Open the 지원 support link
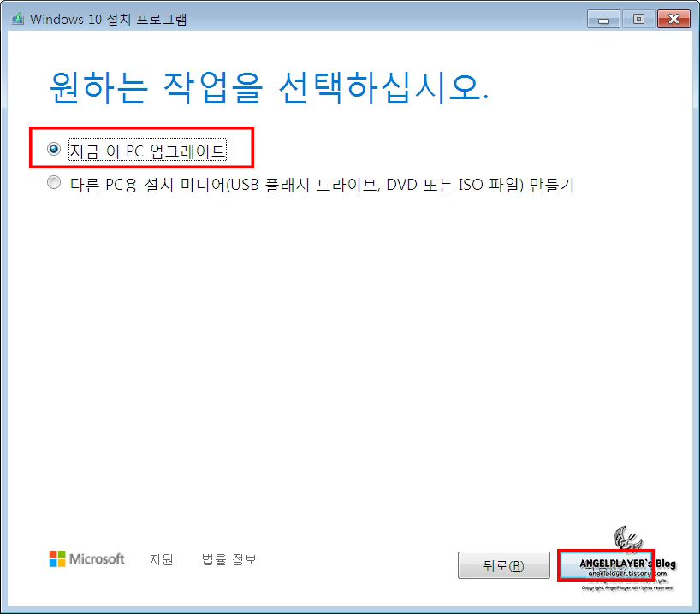The width and height of the screenshot is (700, 614). click(x=161, y=559)
